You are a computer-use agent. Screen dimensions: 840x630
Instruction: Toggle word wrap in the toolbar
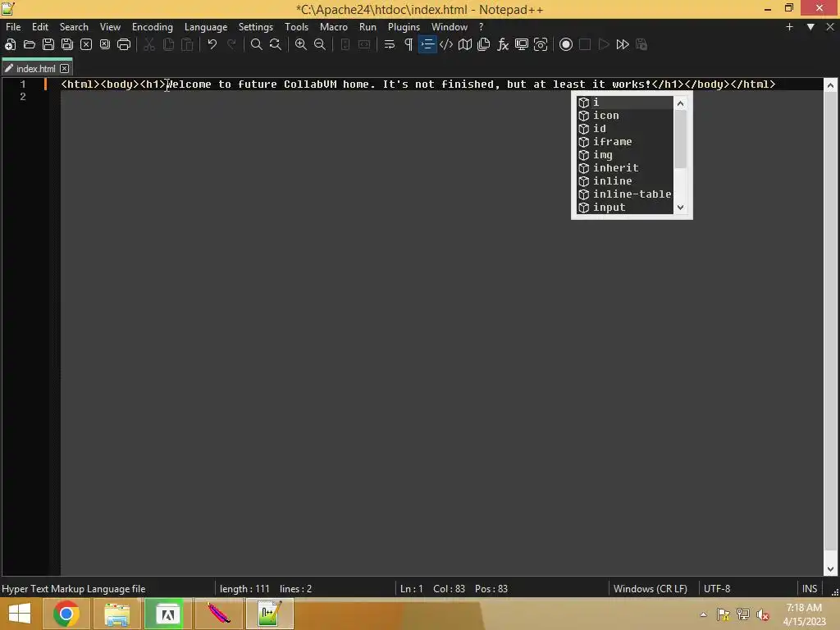tap(390, 44)
